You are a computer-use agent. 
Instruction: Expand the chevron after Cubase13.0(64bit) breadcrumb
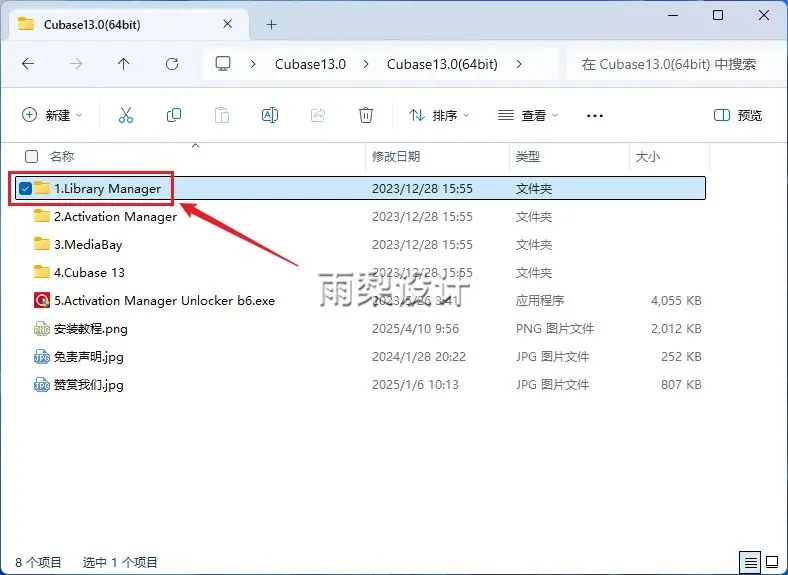pos(519,64)
